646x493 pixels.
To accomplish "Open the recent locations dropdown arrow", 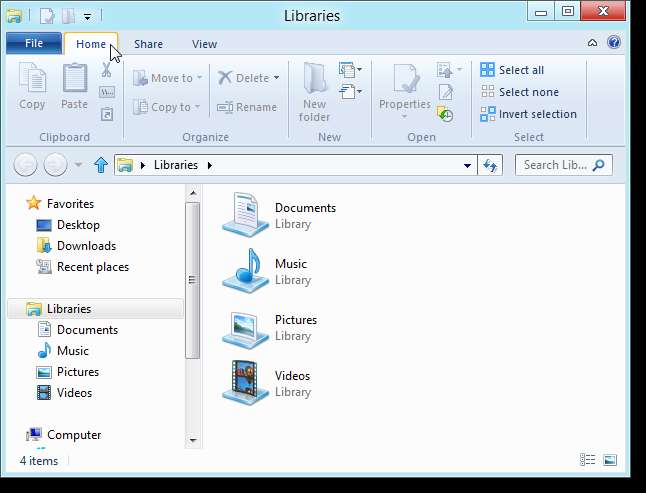I will tap(78, 165).
